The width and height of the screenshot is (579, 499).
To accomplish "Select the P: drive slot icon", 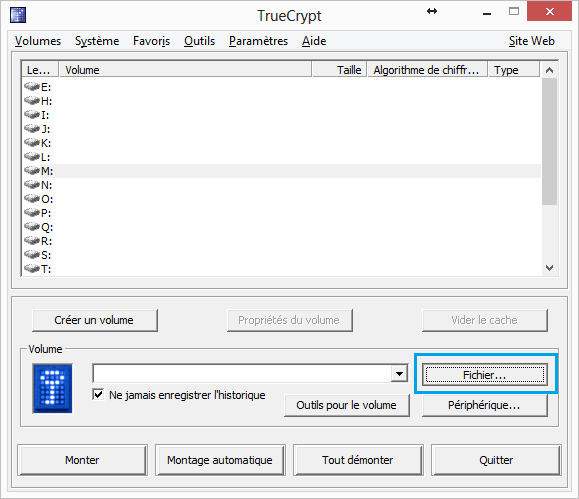I will point(32,213).
